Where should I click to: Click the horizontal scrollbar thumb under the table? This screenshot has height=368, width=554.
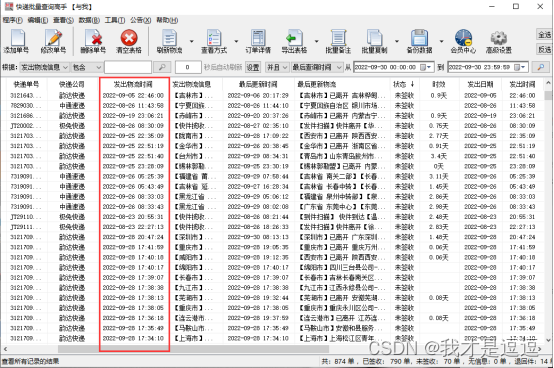tap(193, 349)
